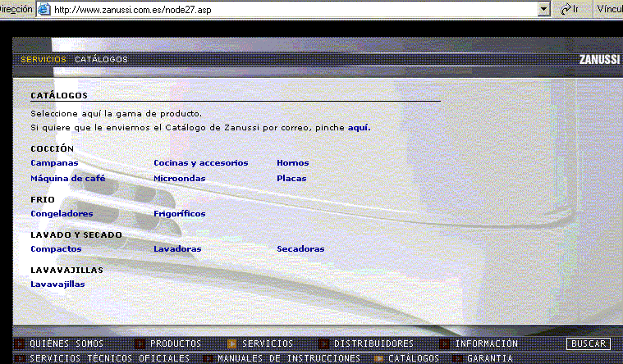The height and width of the screenshot is (364, 623).
Task: Click the Ir (Go) button
Action: tap(570, 9)
